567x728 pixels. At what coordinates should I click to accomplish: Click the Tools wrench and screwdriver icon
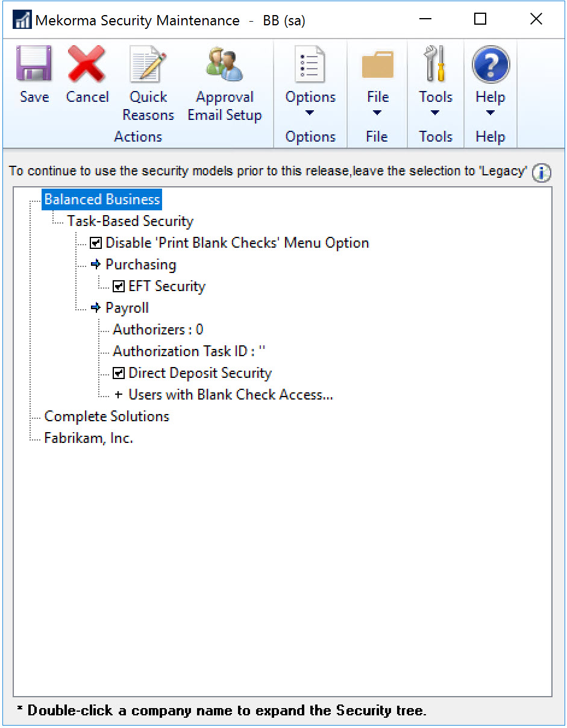(435, 64)
